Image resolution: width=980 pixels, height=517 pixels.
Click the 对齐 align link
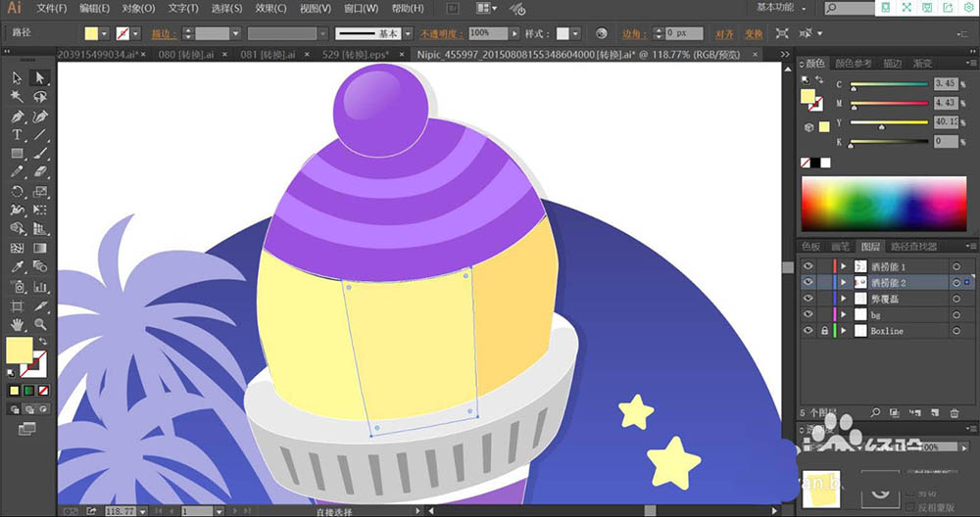click(x=724, y=33)
